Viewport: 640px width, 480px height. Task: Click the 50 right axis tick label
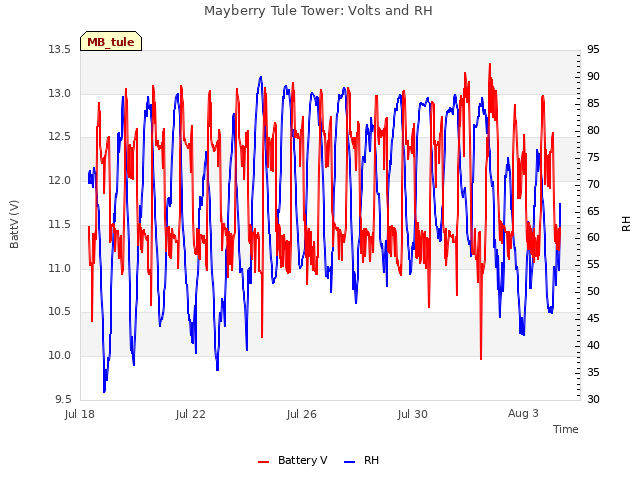pos(593,292)
